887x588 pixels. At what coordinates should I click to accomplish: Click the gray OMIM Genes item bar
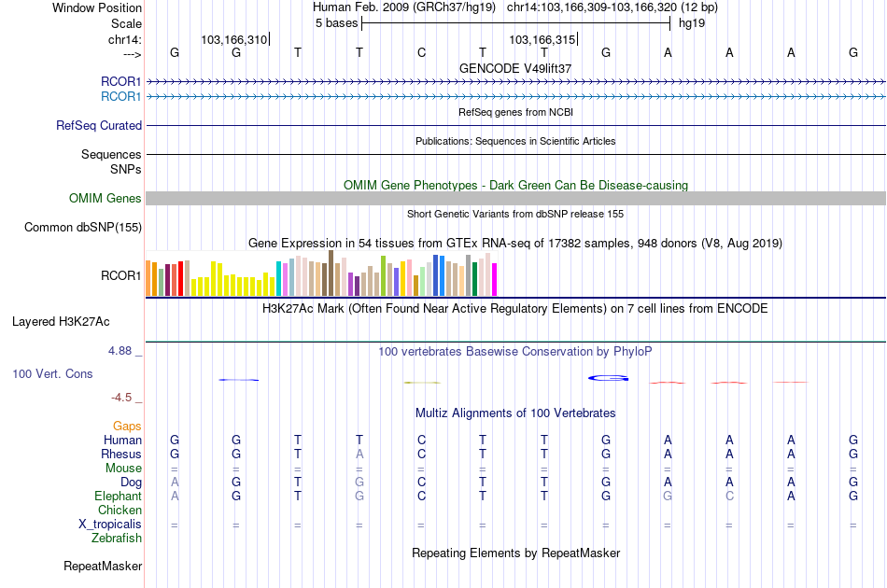pyautogui.click(x=515, y=198)
